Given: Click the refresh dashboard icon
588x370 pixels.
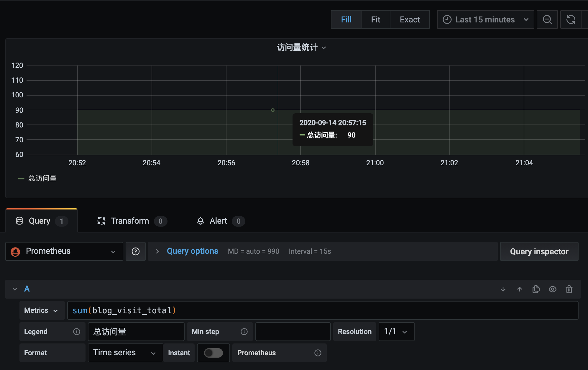Looking at the screenshot, I should coord(571,19).
